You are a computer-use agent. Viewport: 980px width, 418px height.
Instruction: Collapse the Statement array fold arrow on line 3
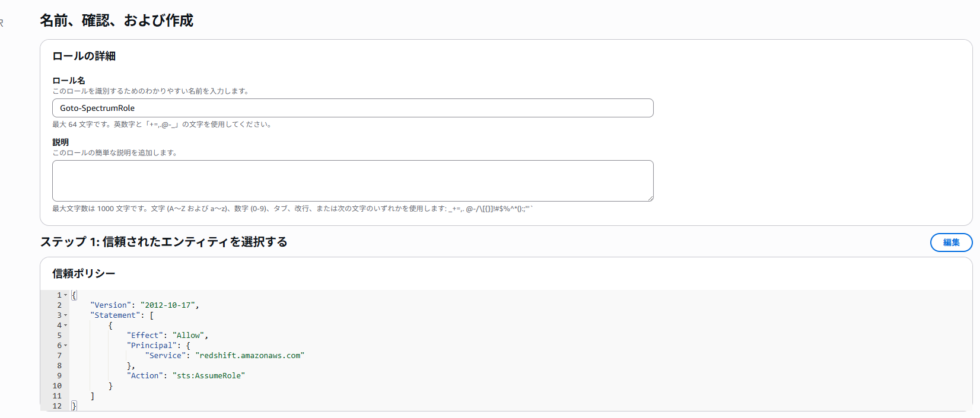66,315
